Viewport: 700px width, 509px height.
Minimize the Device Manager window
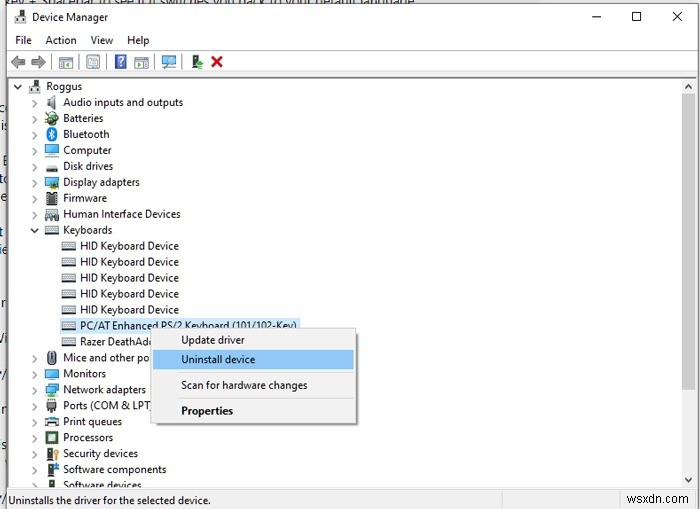pos(596,17)
